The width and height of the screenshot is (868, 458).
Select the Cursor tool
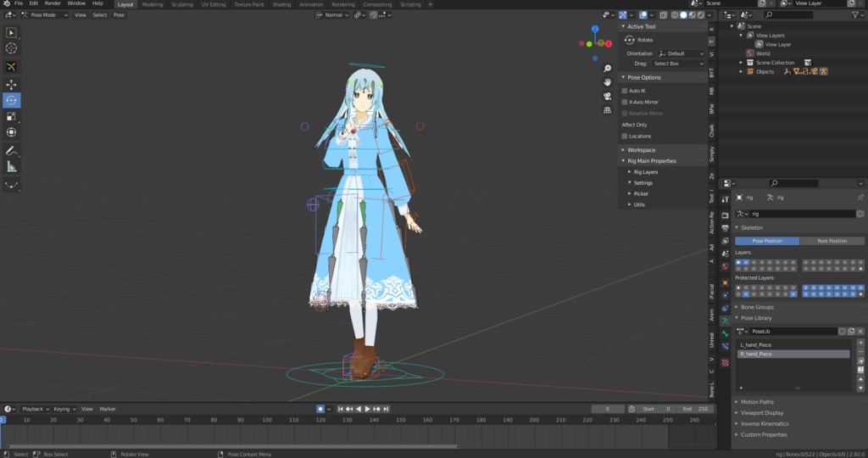11,48
